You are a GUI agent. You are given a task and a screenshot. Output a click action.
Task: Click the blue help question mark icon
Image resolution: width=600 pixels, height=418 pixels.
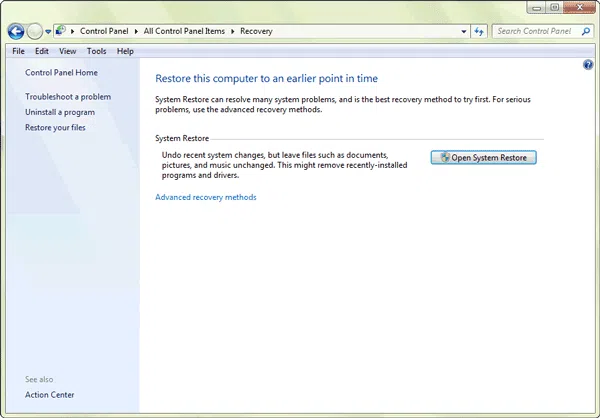pos(588,65)
